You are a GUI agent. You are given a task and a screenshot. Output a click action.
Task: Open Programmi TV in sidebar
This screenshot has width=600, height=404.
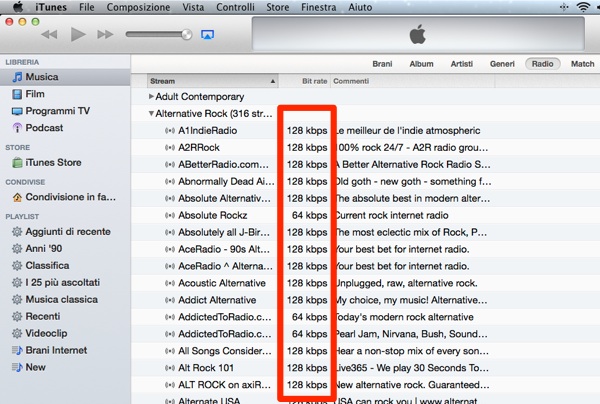tap(65, 111)
